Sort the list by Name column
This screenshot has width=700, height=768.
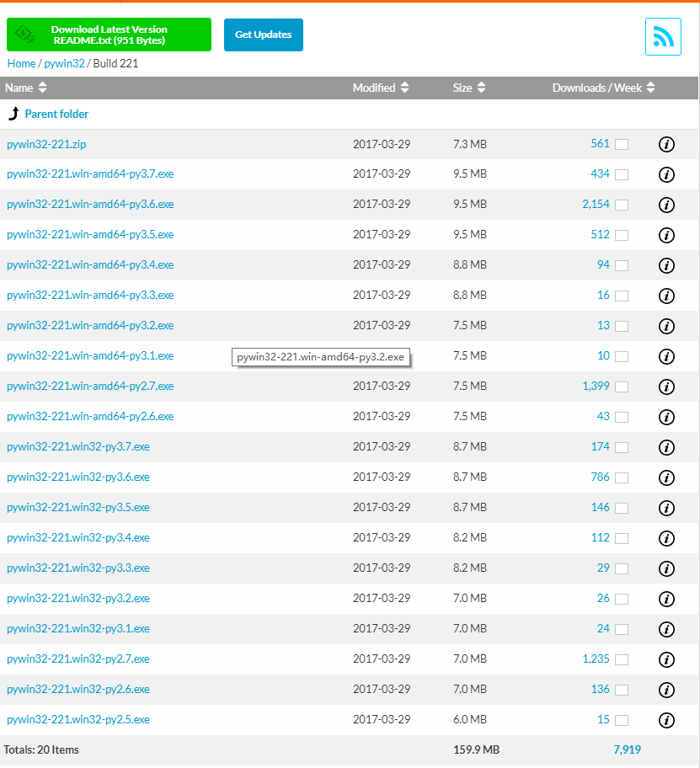click(25, 88)
